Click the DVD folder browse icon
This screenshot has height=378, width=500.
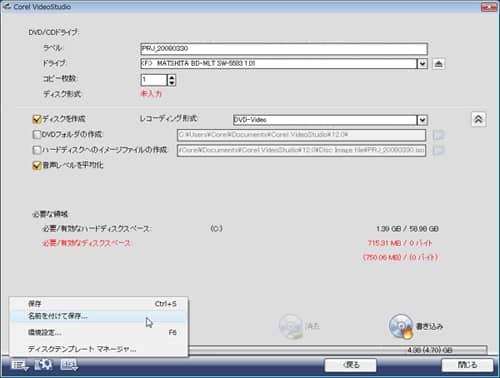click(x=439, y=135)
